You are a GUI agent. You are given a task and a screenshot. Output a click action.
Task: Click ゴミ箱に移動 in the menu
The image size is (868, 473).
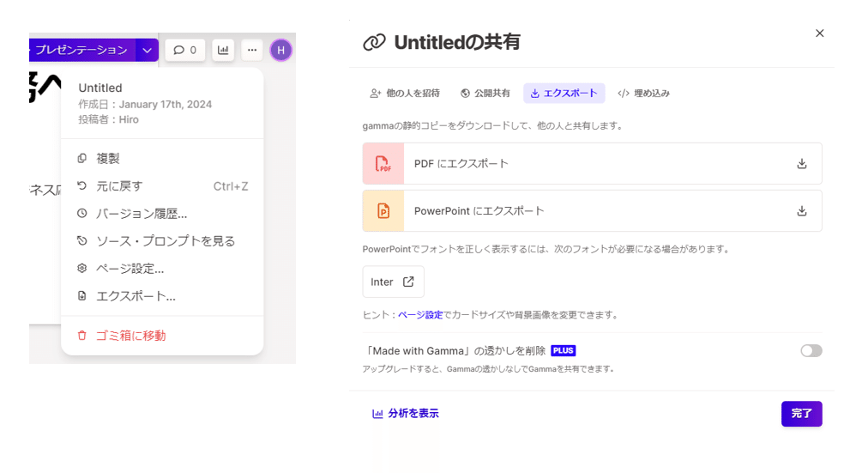[x=162, y=336]
